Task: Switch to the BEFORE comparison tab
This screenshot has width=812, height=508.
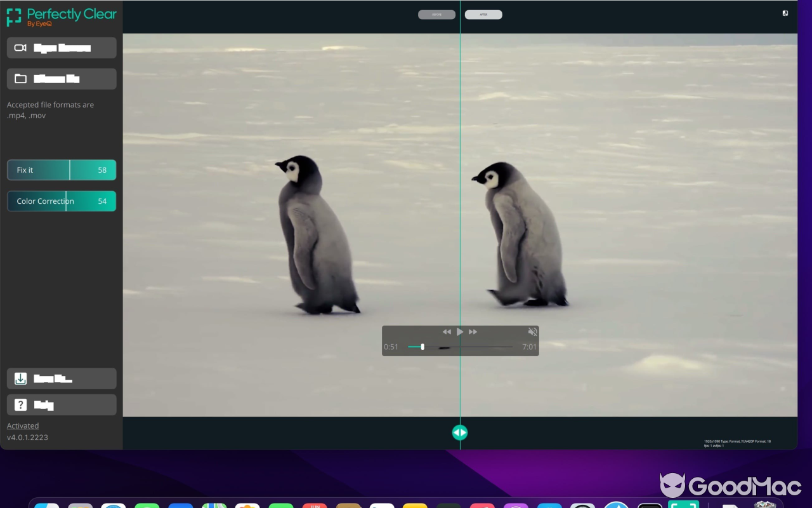Action: [436, 14]
